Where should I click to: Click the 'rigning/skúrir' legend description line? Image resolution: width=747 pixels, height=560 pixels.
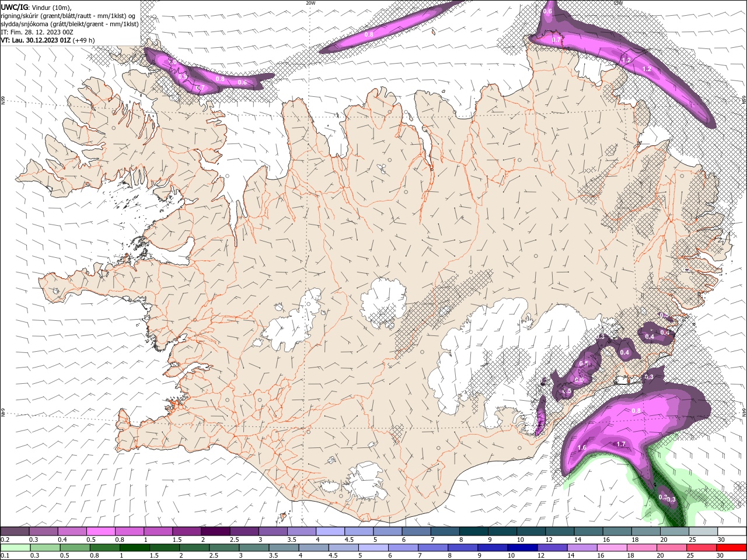[x=68, y=16]
